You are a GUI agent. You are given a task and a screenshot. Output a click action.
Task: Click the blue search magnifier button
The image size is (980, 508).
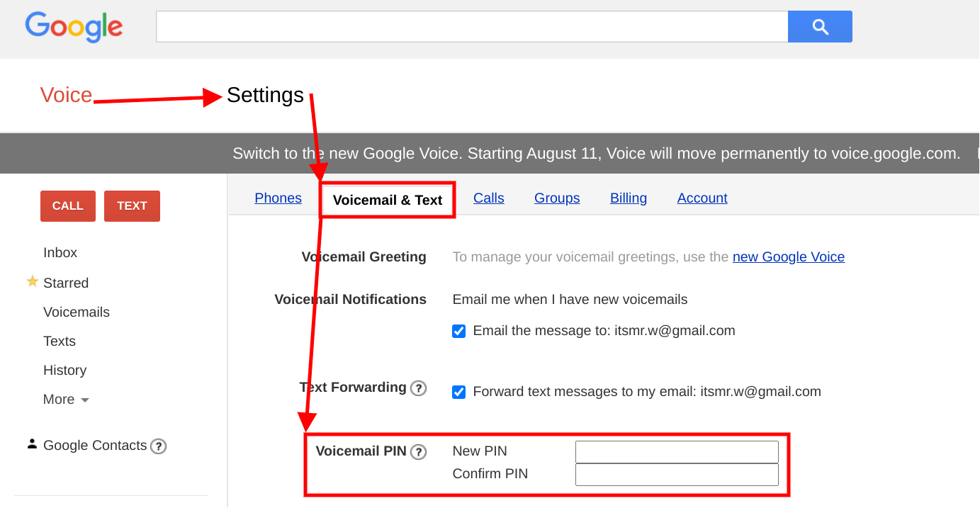click(820, 27)
